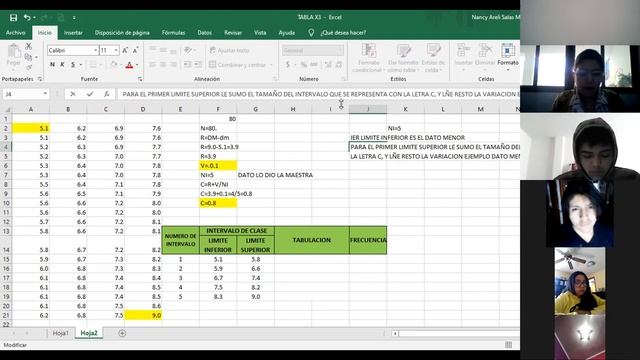Click the cancel X in formula bar
The width and height of the screenshot is (640, 360).
(73, 94)
